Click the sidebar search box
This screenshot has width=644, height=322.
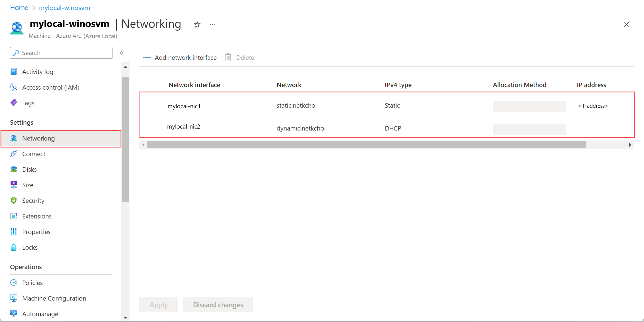[61, 53]
